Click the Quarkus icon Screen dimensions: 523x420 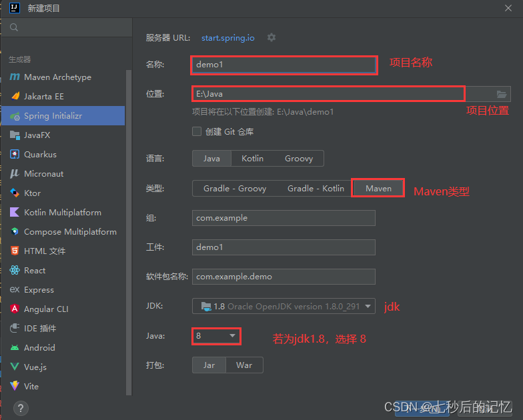[15, 155]
